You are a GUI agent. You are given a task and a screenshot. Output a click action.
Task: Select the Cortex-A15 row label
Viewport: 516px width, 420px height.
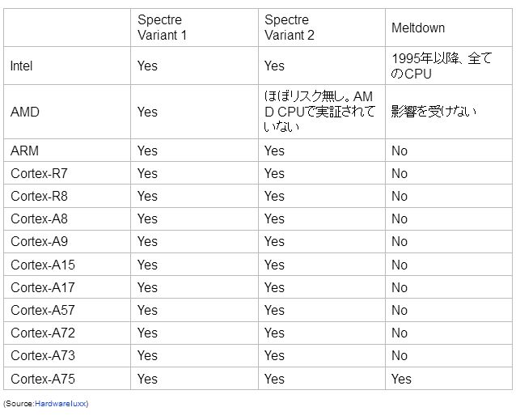tap(42, 265)
